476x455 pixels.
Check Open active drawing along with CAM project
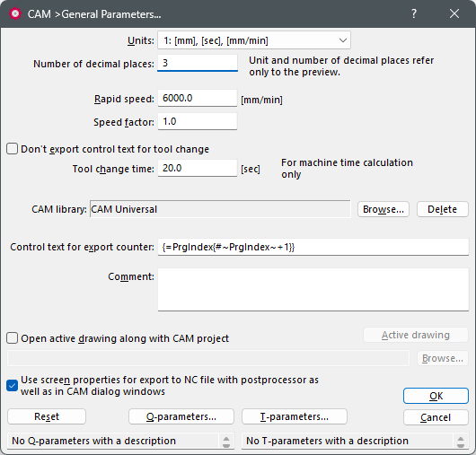click(13, 338)
